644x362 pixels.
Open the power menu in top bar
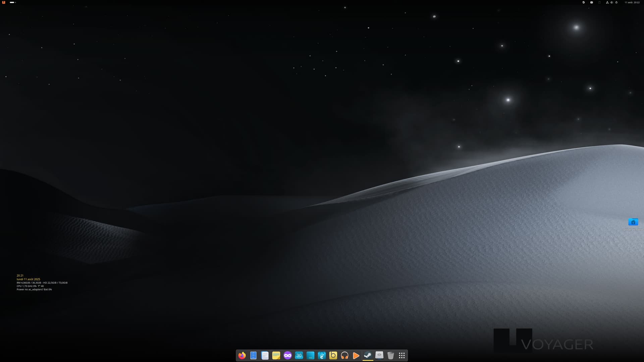click(616, 2)
